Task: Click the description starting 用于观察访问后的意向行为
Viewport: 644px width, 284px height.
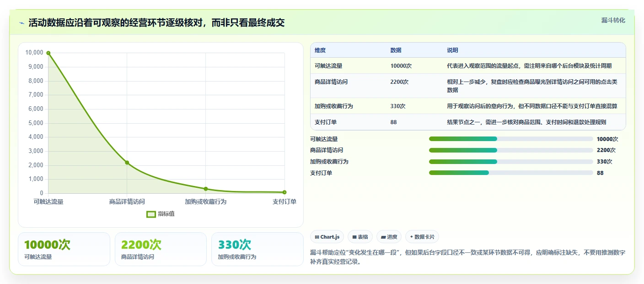Action: tap(532, 106)
